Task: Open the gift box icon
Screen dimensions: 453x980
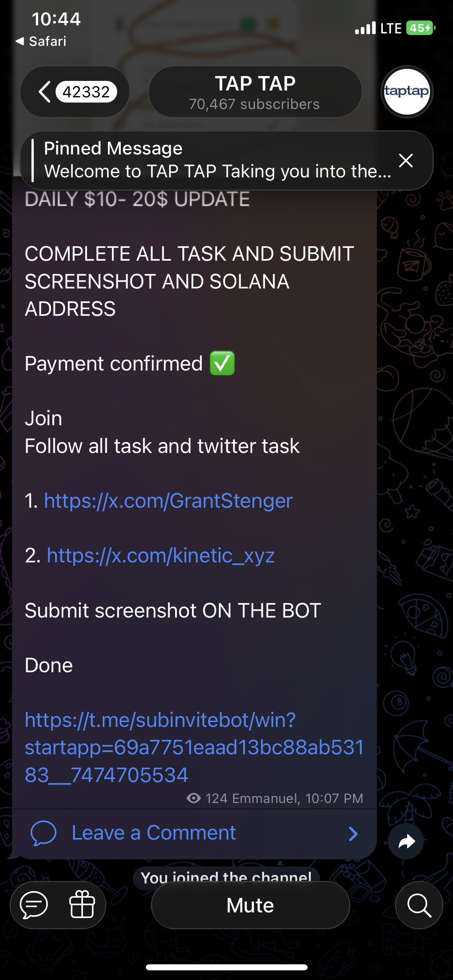Action: [82, 905]
